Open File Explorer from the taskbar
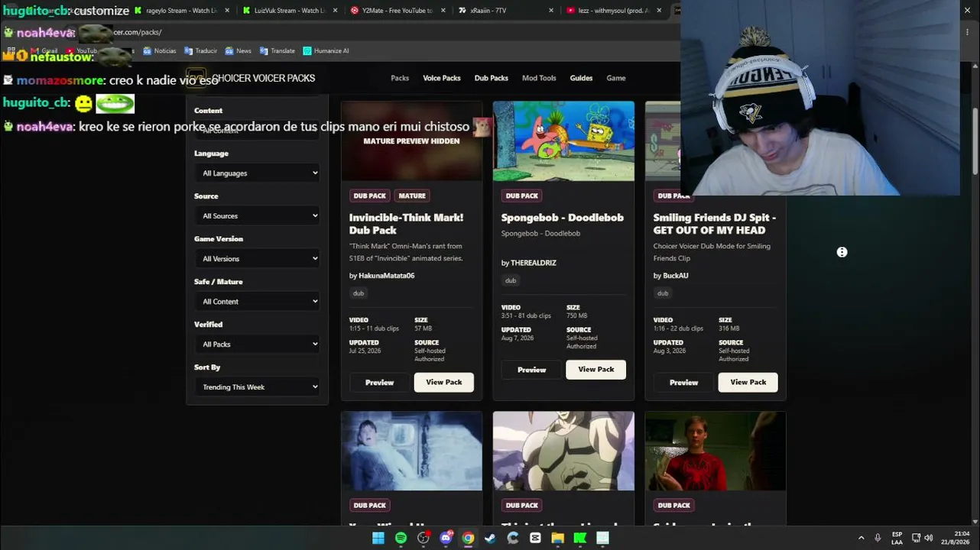980x550 pixels. 558,538
